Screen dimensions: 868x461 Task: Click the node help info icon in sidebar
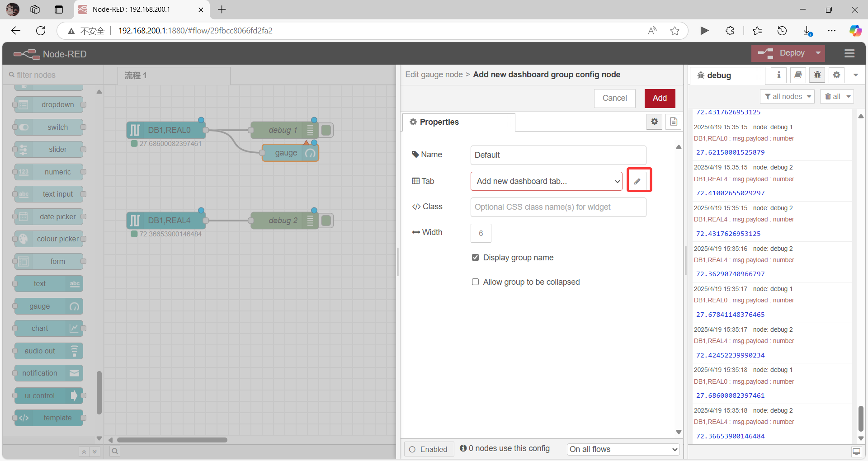(x=778, y=75)
